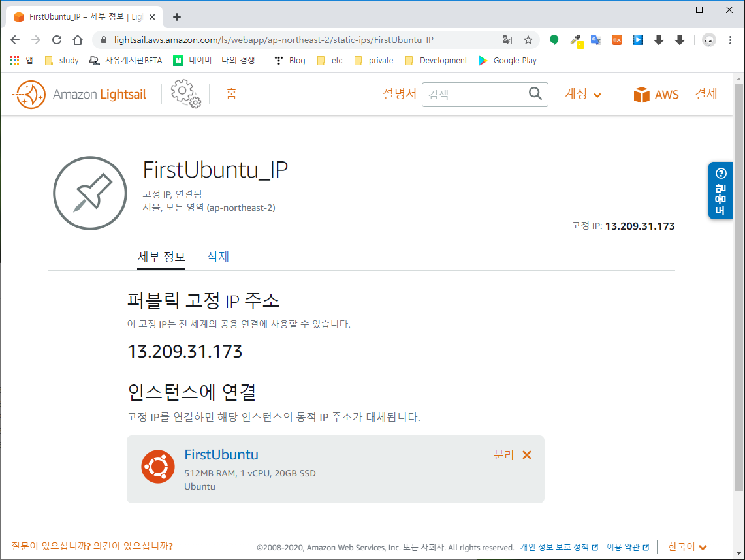This screenshot has height=560, width=745.
Task: Click the blue video extension icon
Action: (638, 40)
